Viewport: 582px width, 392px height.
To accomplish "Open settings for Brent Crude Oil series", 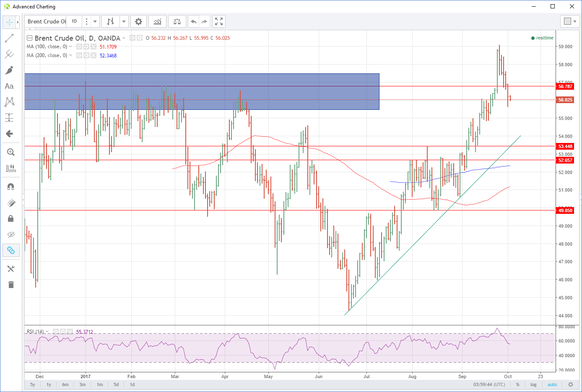I will point(140,38).
